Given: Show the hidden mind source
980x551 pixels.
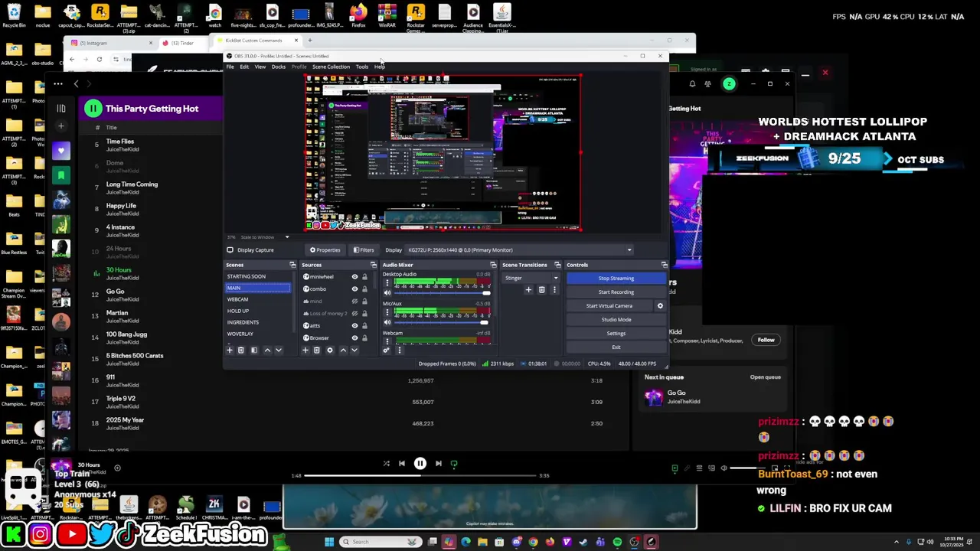Looking at the screenshot, I should [354, 301].
